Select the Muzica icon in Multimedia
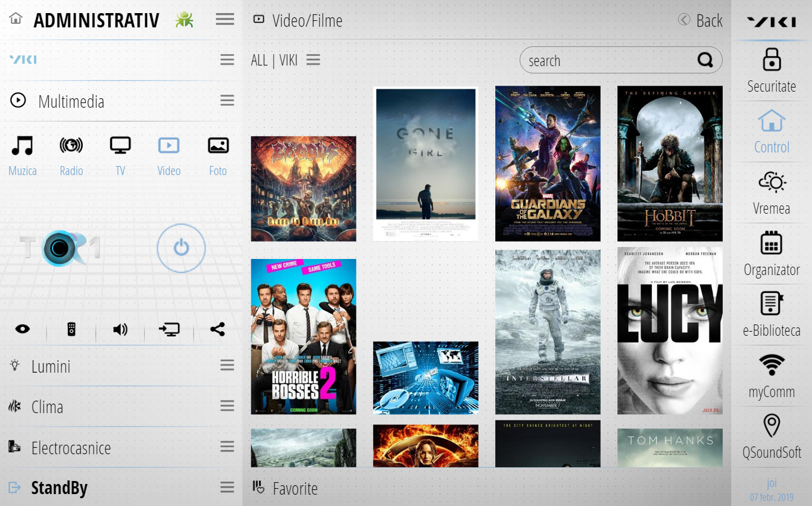This screenshot has width=812, height=506. pos(22,145)
